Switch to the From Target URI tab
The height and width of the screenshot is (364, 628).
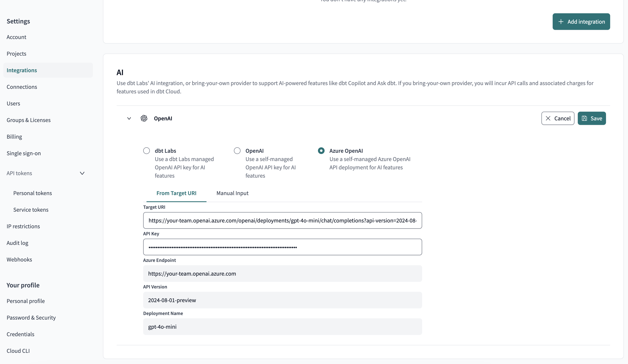(176, 193)
